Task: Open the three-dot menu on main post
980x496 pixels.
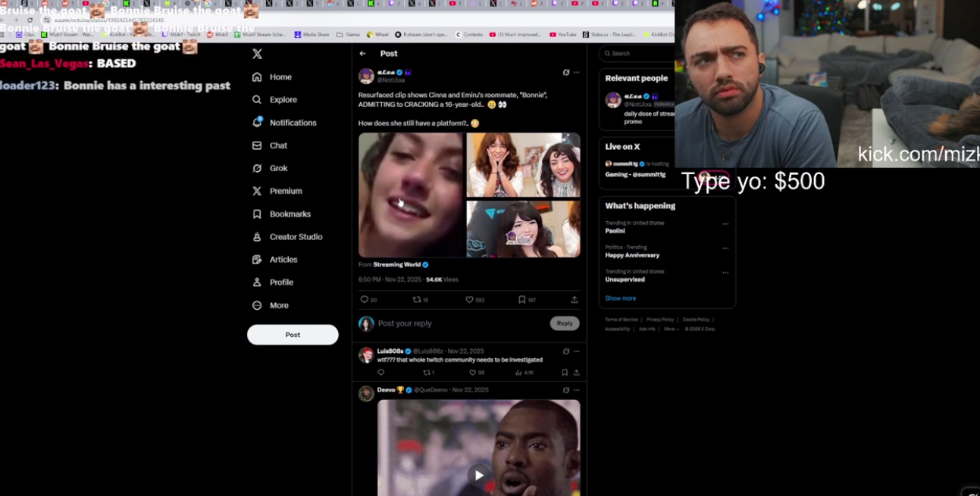Action: coord(577,73)
